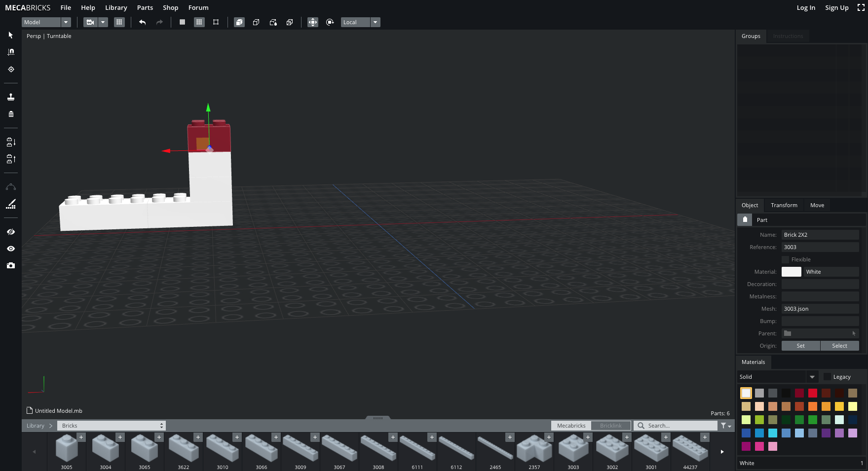Enter fullscreen mode via top-right icon
The image size is (868, 471).
coord(861,7)
